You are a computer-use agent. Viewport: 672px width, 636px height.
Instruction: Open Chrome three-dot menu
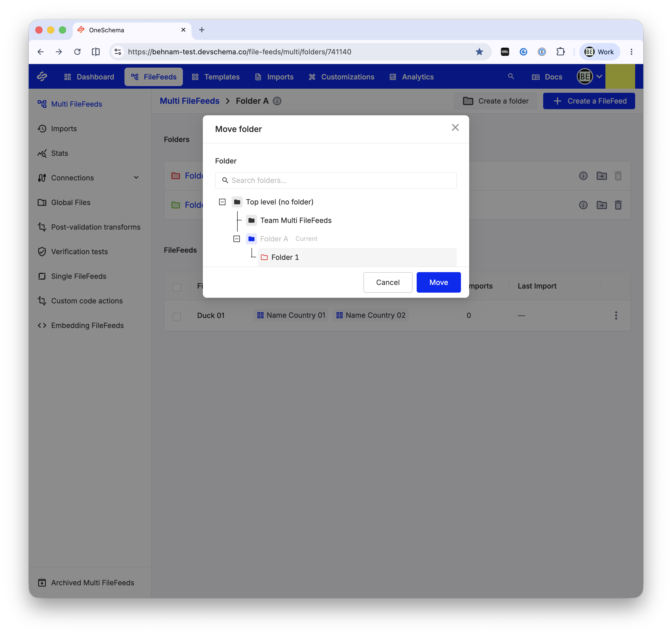pyautogui.click(x=631, y=52)
